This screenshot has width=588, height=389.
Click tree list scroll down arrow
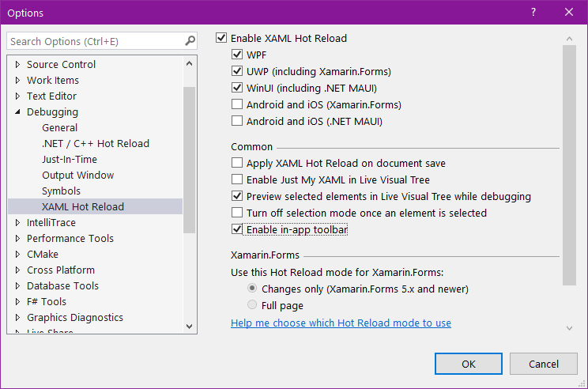tap(190, 327)
